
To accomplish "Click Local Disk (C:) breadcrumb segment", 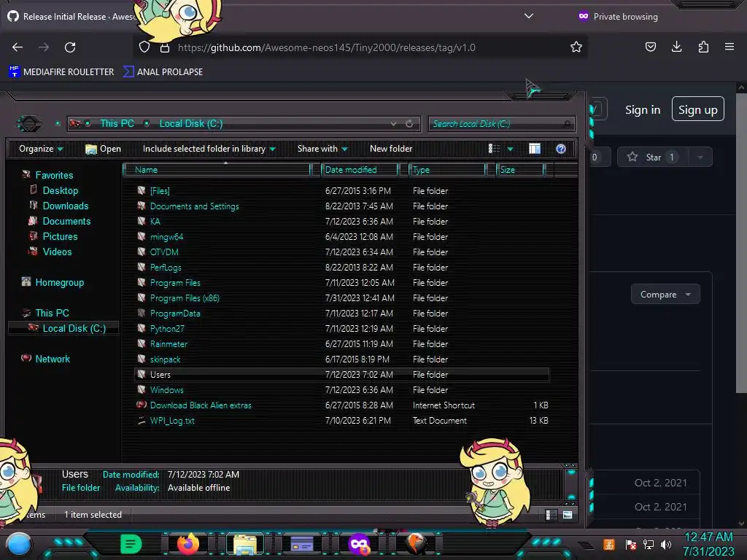I will [x=190, y=123].
